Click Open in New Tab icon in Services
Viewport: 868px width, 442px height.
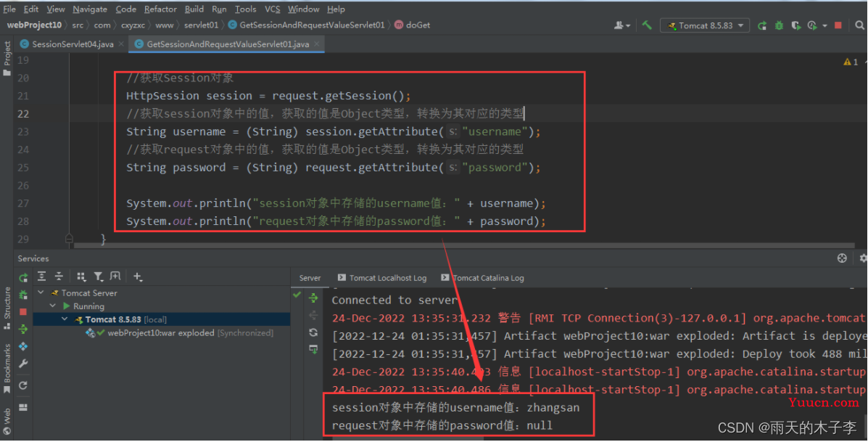click(115, 276)
